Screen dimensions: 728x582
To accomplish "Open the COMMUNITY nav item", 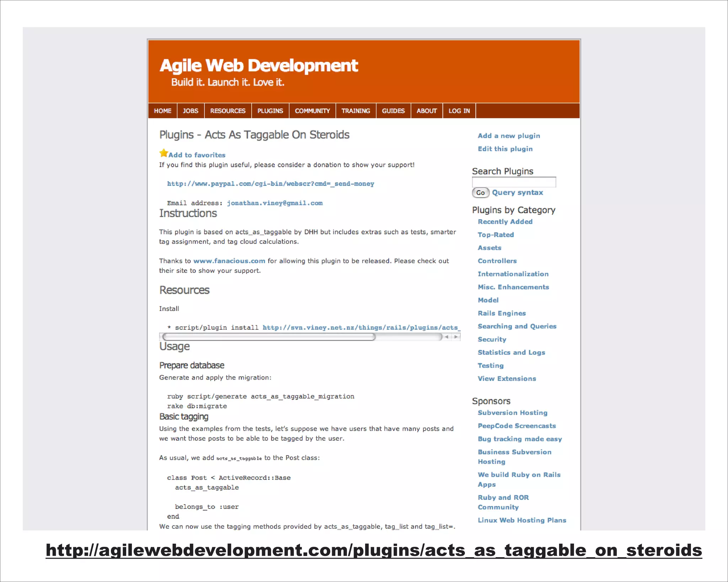I will click(312, 111).
